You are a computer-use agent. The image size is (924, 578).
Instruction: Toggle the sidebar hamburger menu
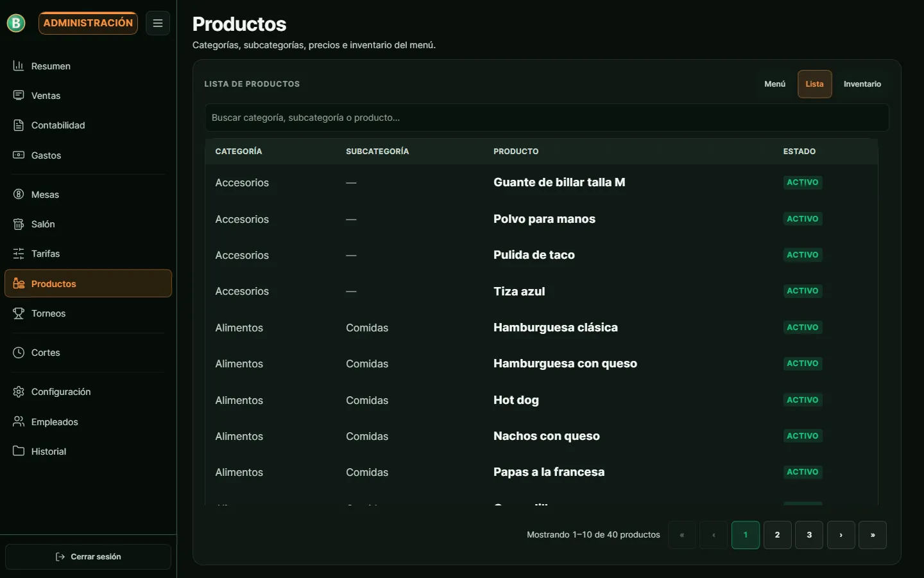(x=158, y=23)
